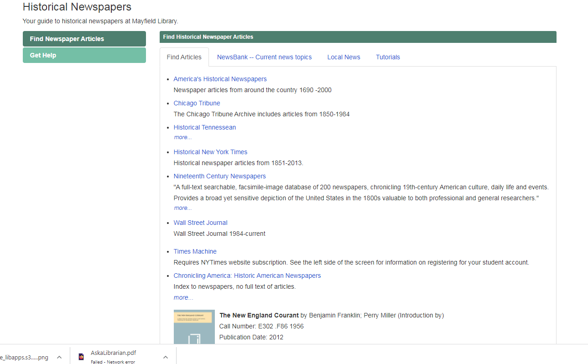Switch to NewsBank -- Current news topics tab
This screenshot has width=588, height=364.
click(x=264, y=57)
